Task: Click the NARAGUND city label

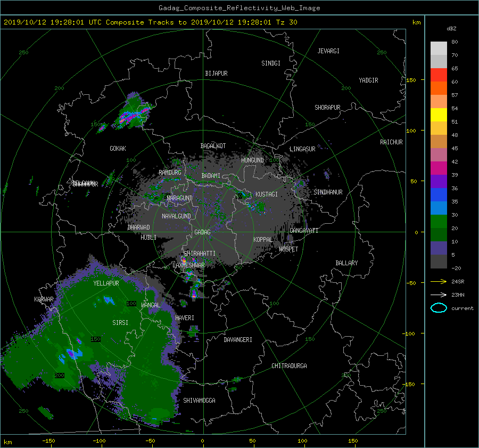Action: coord(180,198)
